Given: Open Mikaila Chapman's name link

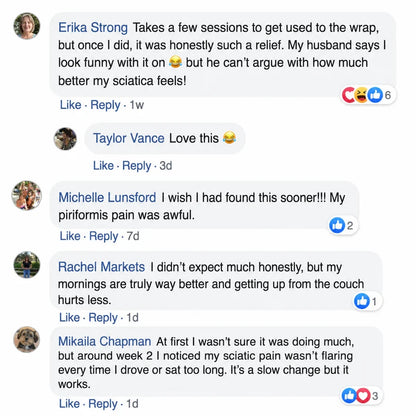Looking at the screenshot, I should [x=104, y=342].
